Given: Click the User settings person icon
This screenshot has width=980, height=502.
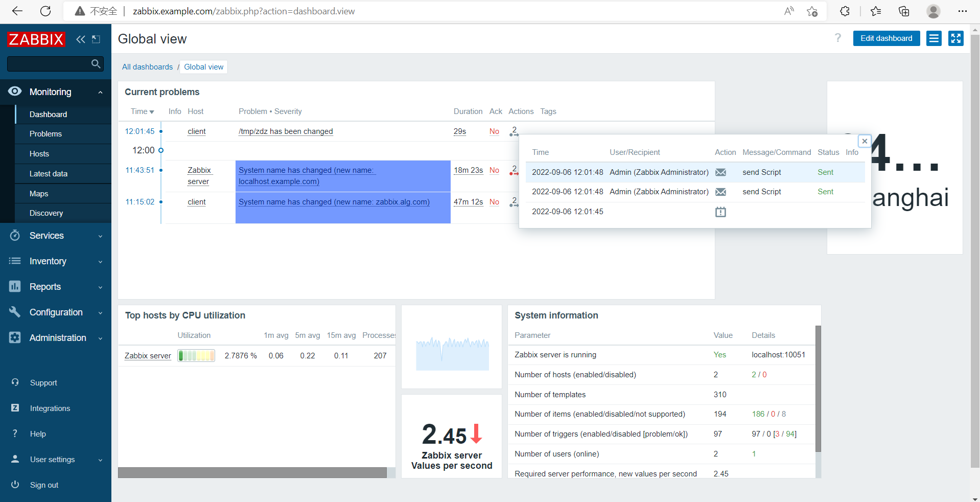Looking at the screenshot, I should tap(15, 459).
